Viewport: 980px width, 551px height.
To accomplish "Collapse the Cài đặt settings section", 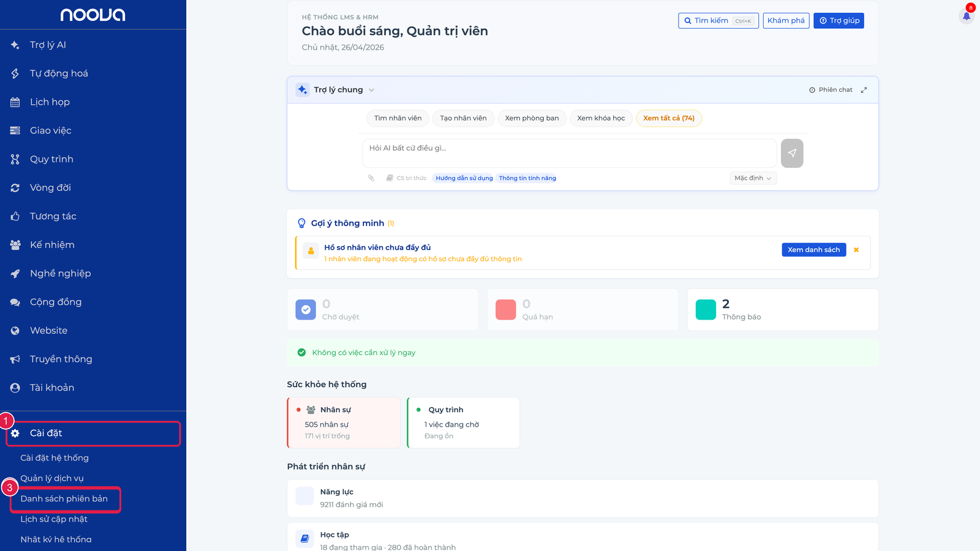I will (x=93, y=433).
